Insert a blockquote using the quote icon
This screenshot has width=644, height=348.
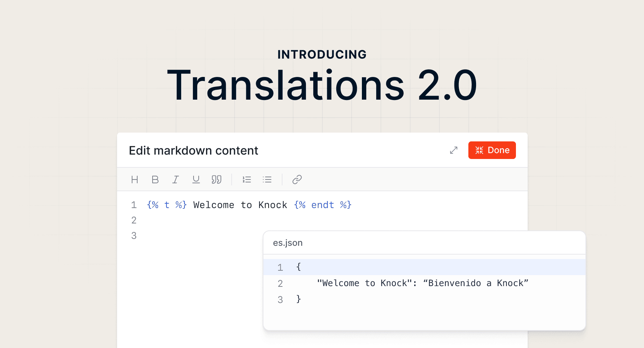(x=217, y=179)
